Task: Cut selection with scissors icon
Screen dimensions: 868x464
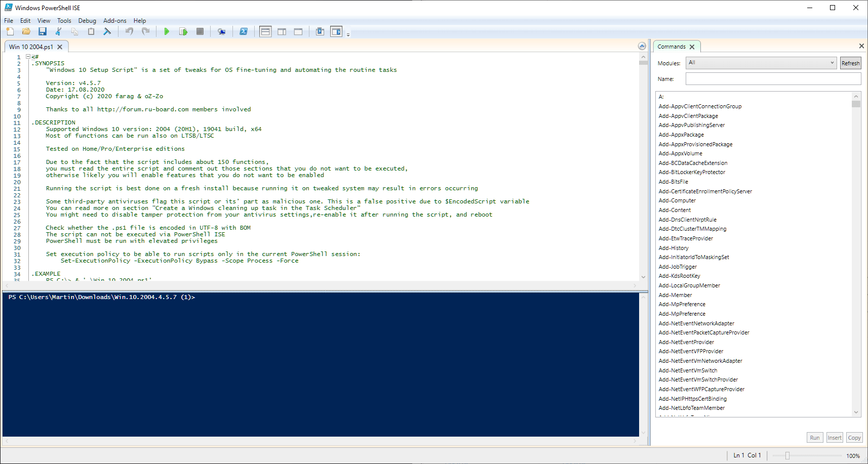Action: (x=59, y=31)
